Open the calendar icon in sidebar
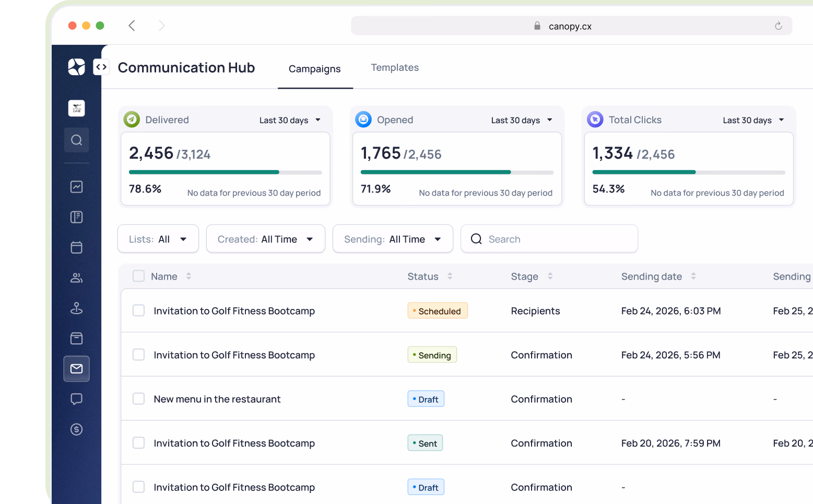 tap(76, 247)
